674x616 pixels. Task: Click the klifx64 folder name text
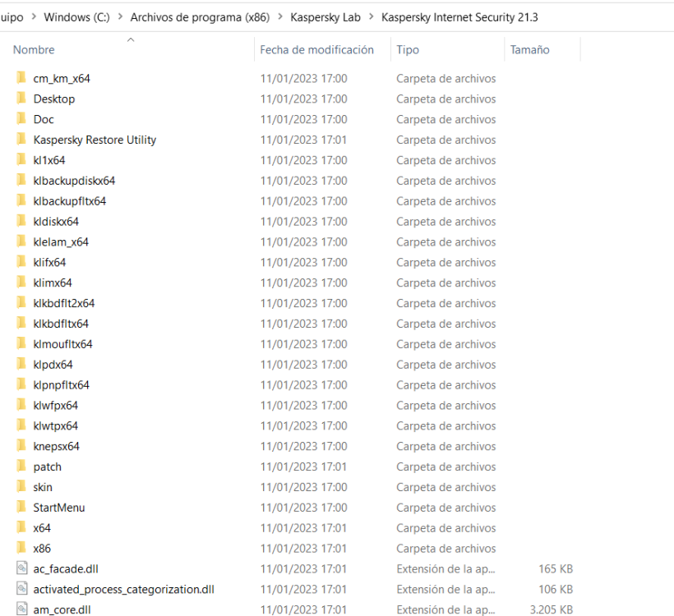(49, 263)
